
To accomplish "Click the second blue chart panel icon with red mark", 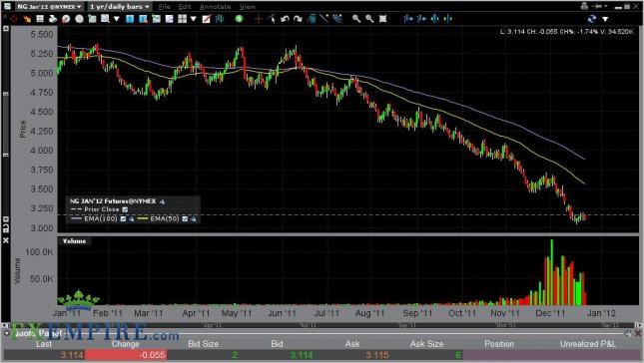I will pos(143,19).
